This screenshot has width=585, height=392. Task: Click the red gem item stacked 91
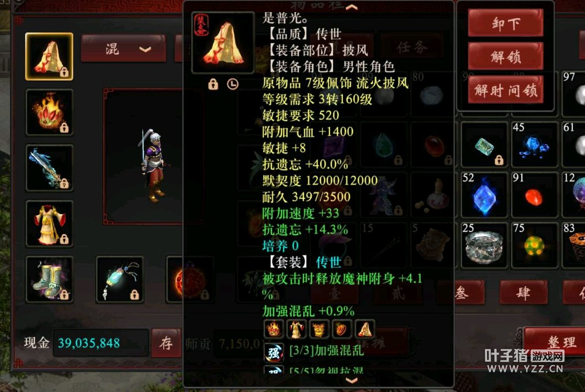(534, 195)
